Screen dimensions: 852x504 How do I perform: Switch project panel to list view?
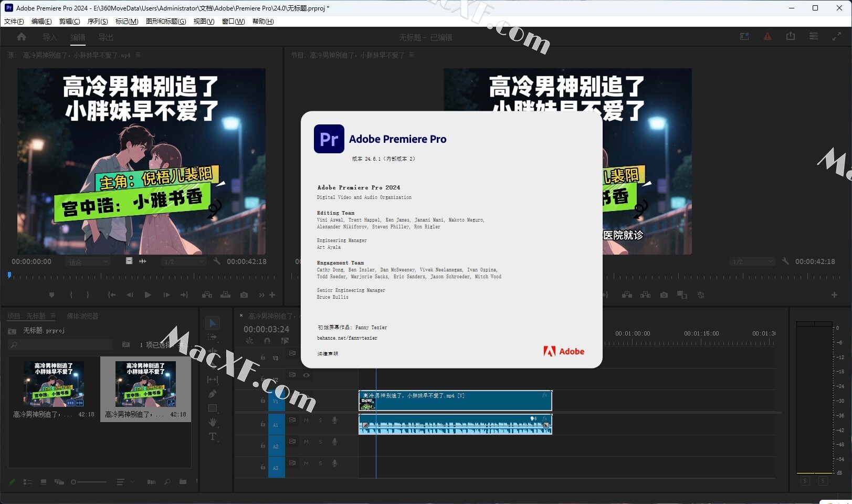[x=28, y=482]
